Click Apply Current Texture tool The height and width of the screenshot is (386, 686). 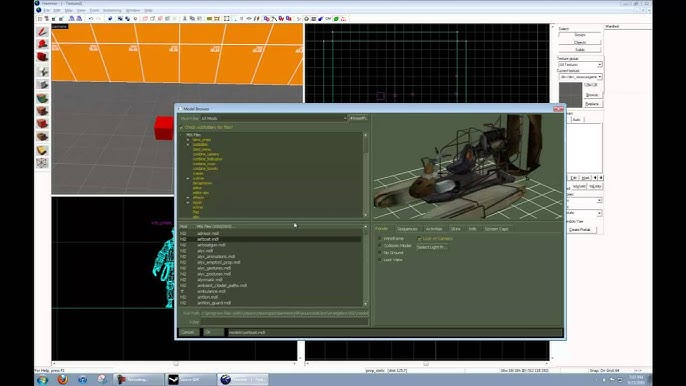click(x=42, y=111)
